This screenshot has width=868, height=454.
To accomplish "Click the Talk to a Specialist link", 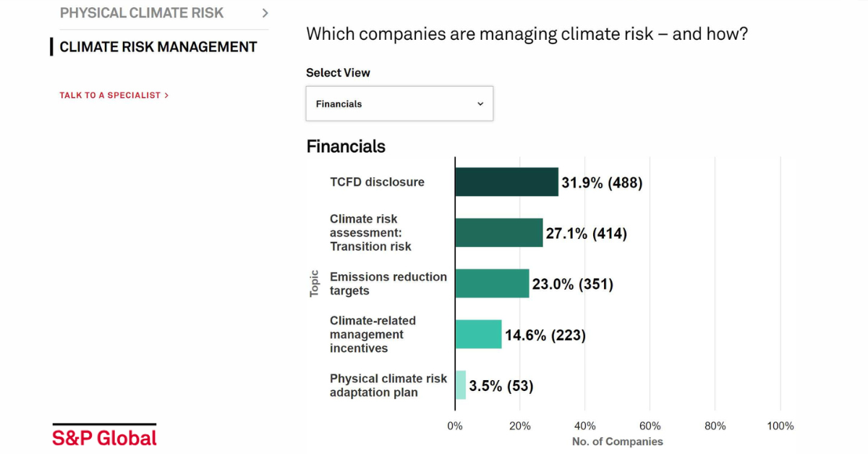I will coord(110,95).
